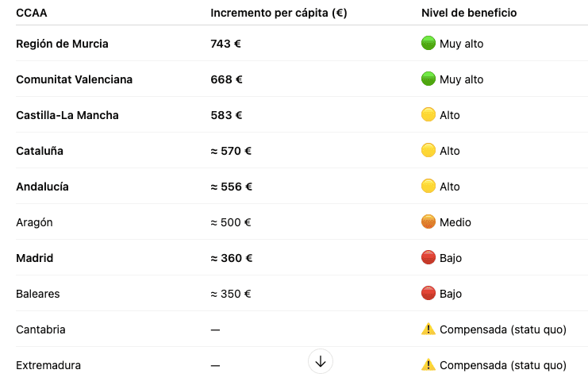This screenshot has height=389, width=588.
Task: Click yellow circle icon in Cataluña row
Action: tap(429, 151)
